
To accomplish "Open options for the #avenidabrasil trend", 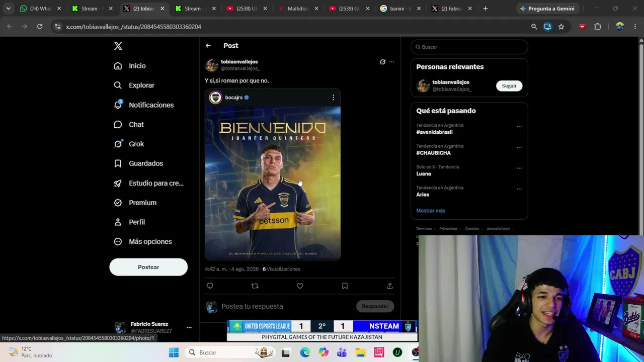I will pos(519,127).
